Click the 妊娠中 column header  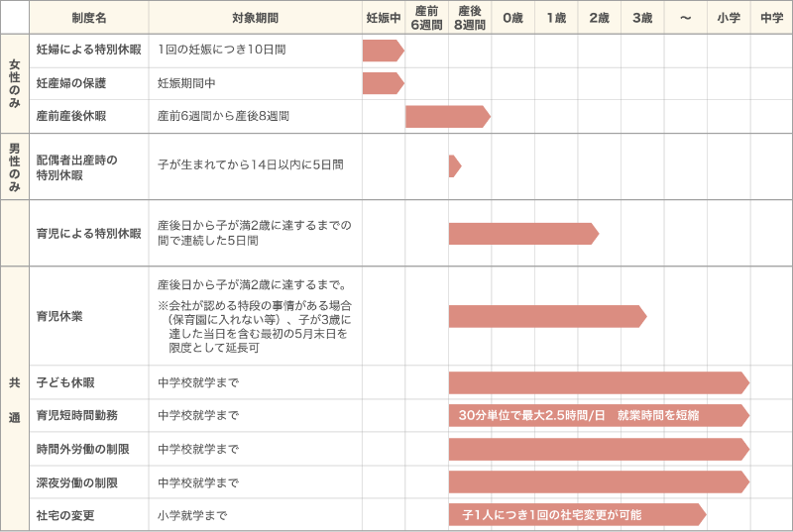384,18
